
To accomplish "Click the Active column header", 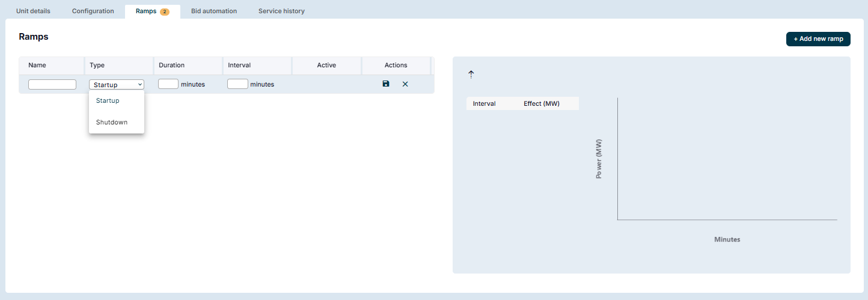I will (x=326, y=65).
